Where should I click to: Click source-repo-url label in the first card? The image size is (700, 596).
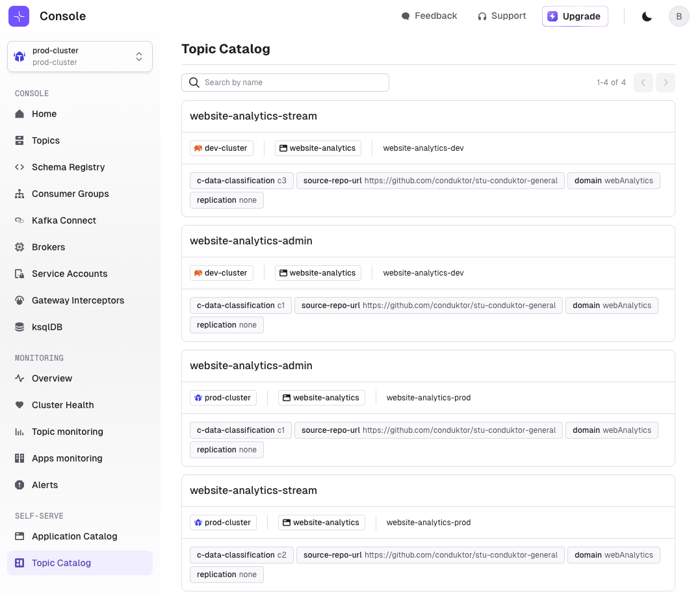pyautogui.click(x=430, y=181)
